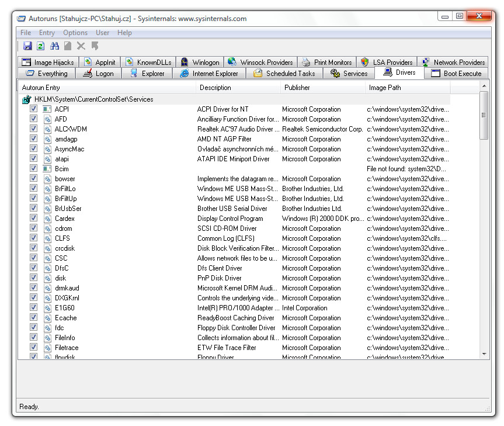The image size is (504, 426).
Task: Switch to the Logon tab
Action: click(x=98, y=74)
